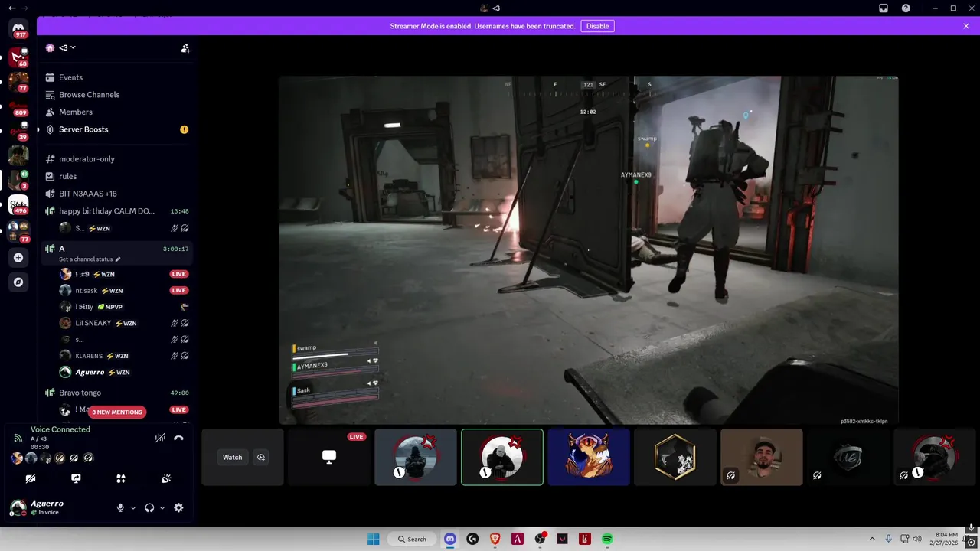Open the soundboard icon in voice panel
The image size is (980, 551).
[x=166, y=478]
